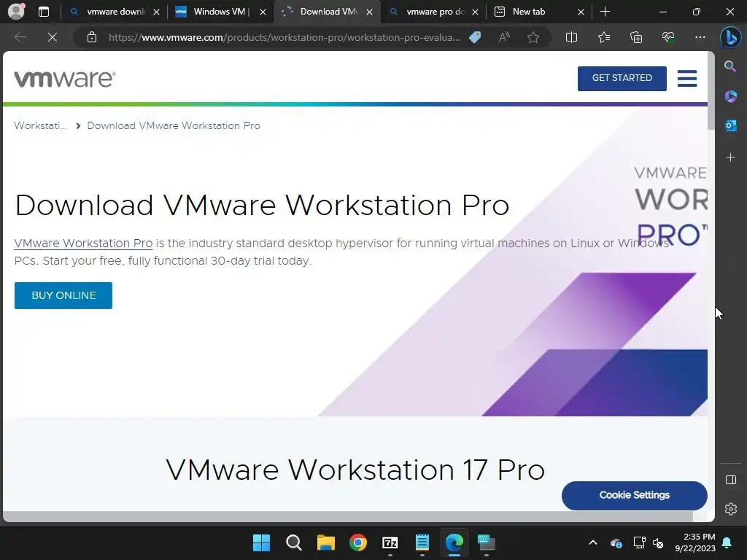This screenshot has height=560, width=747.
Task: Follow the VMware Workstation Pro link
Action: coord(83,244)
